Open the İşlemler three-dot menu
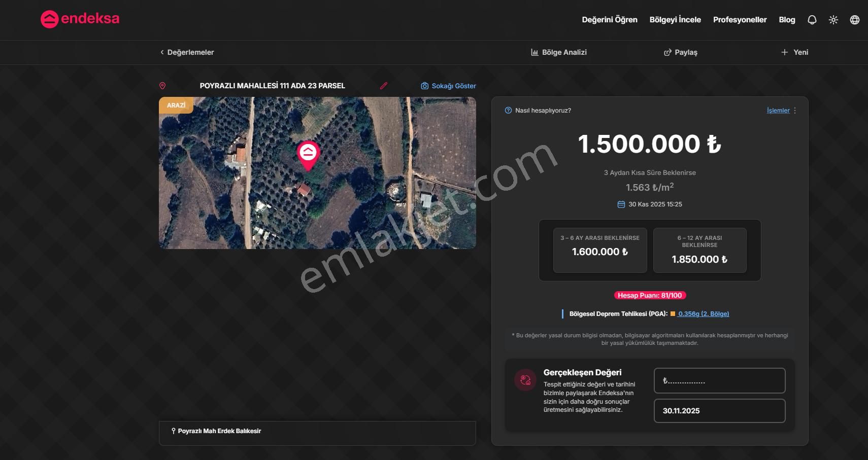Image resolution: width=868 pixels, height=460 pixels. 795,111
